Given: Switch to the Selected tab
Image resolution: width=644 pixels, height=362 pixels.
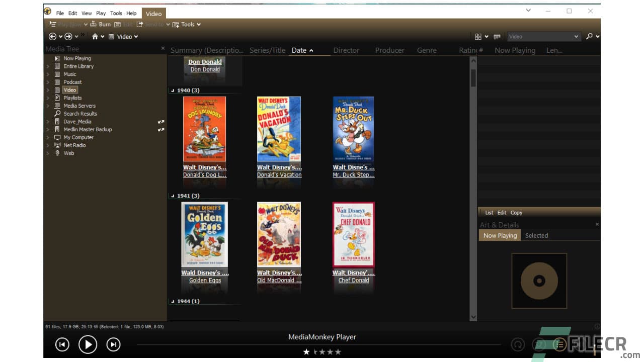Looking at the screenshot, I should (x=536, y=235).
